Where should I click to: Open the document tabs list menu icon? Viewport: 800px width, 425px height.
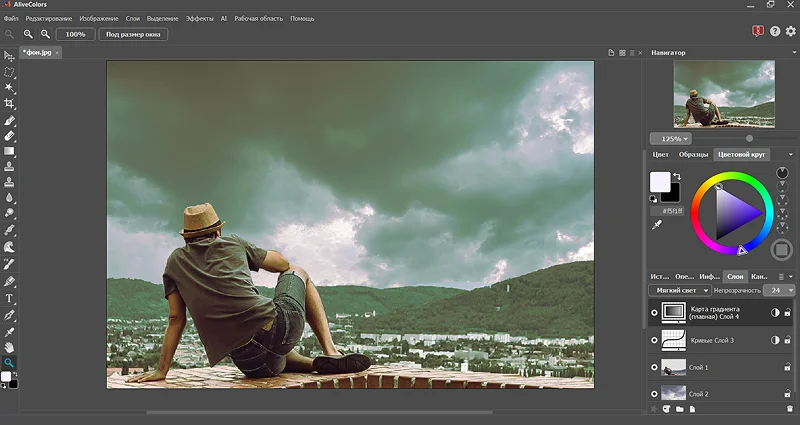pos(632,53)
